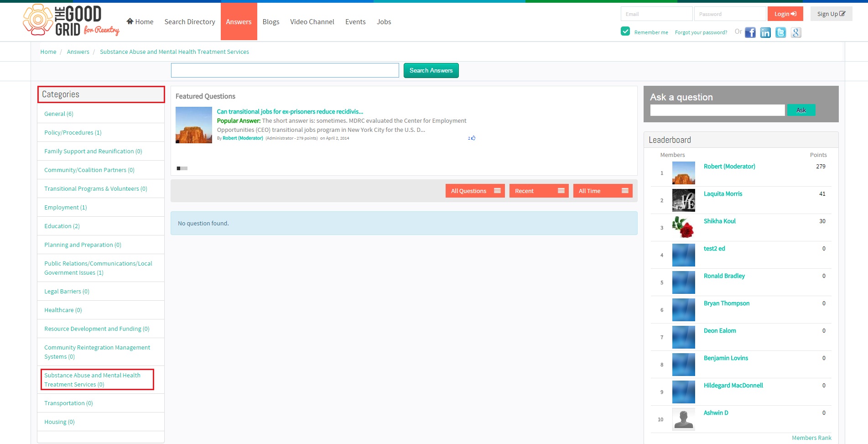868x444 pixels.
Task: Open the Education (2) category
Action: coord(62,226)
